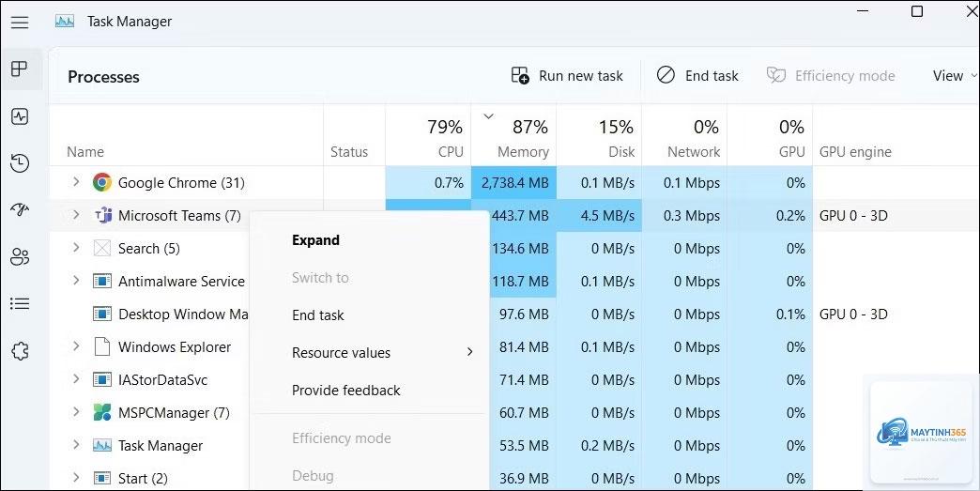Viewport: 980px width, 491px height.
Task: Click the Desktop Window Manager process icon
Action: 102,314
